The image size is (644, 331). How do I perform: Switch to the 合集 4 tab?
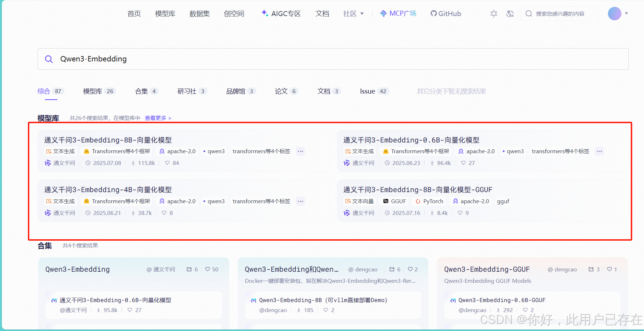(147, 91)
